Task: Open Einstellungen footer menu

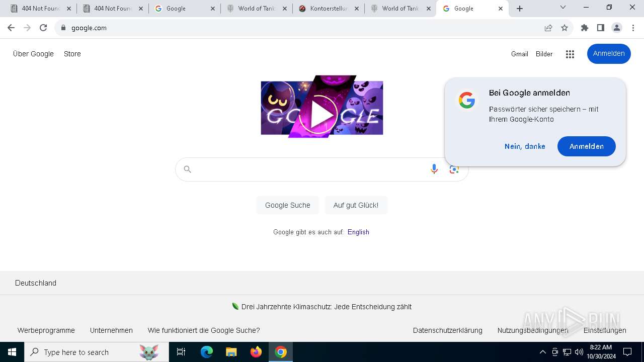Action: coord(605,330)
